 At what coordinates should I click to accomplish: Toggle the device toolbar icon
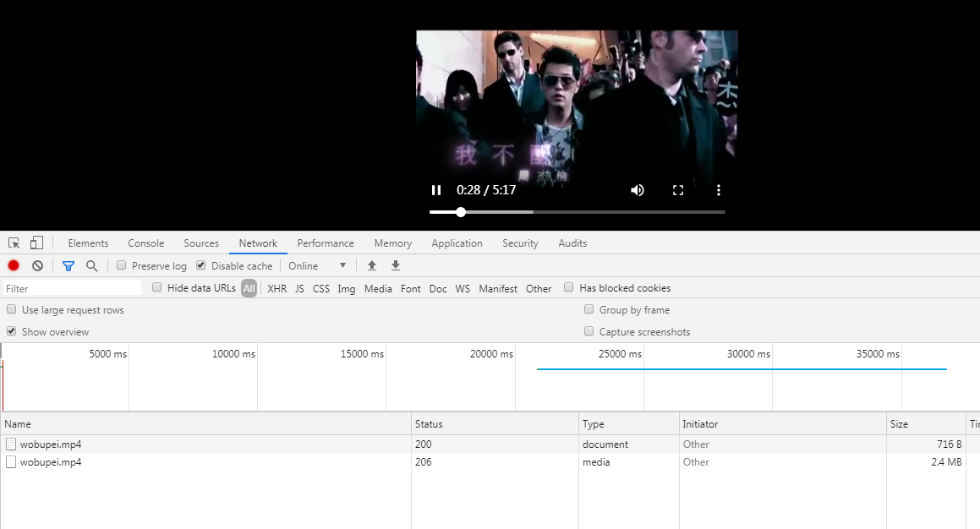37,243
